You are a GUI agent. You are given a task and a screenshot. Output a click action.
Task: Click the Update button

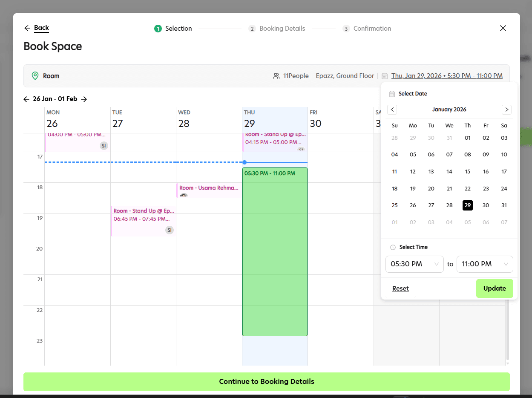click(x=495, y=288)
